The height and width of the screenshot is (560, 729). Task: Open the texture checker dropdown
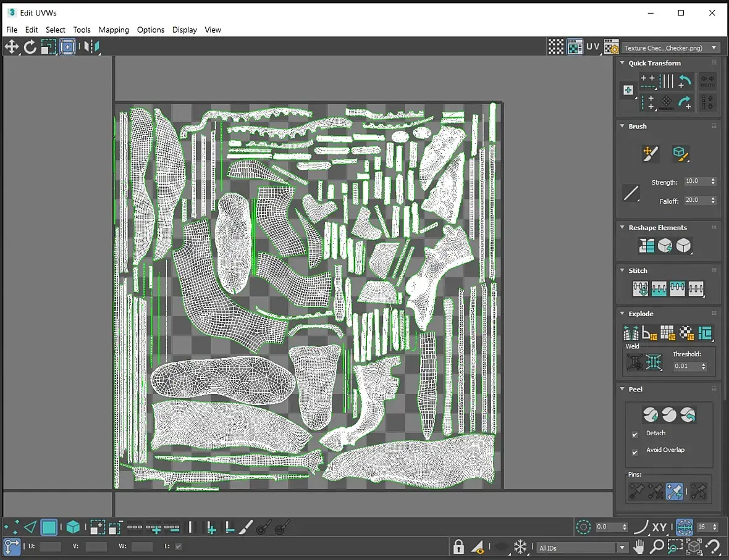(714, 48)
